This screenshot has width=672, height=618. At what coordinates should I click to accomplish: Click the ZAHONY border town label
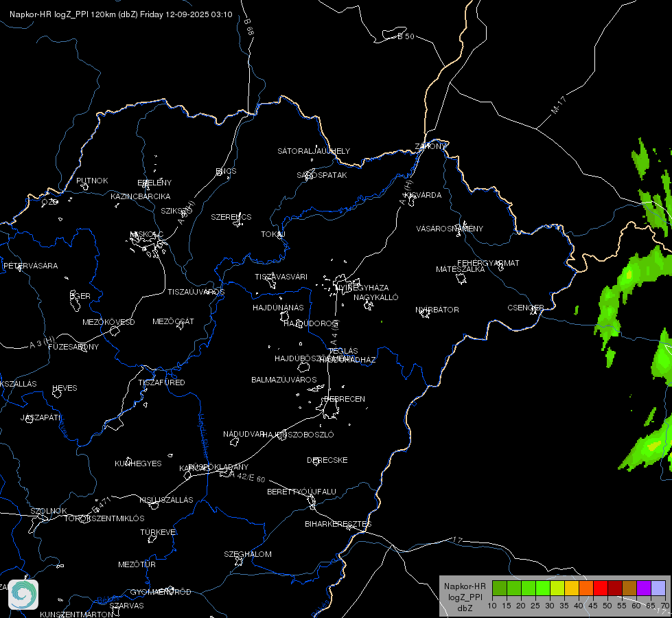click(x=430, y=146)
